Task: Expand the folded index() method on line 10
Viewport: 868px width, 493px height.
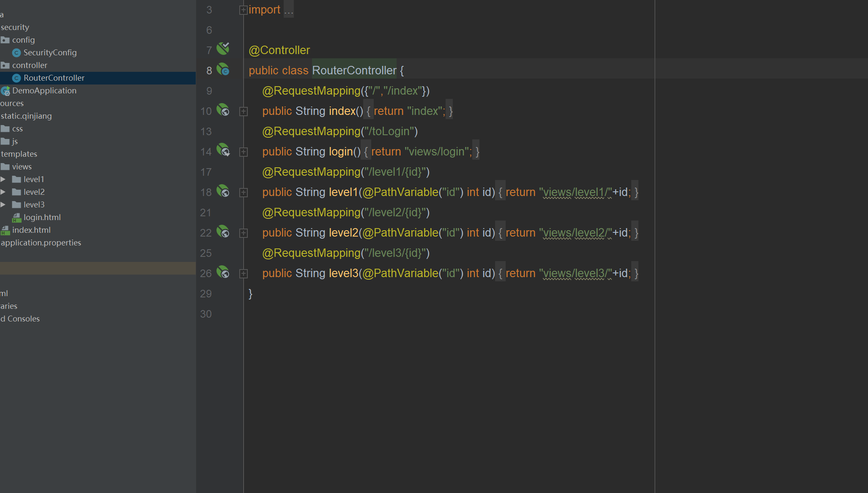Action: [243, 112]
